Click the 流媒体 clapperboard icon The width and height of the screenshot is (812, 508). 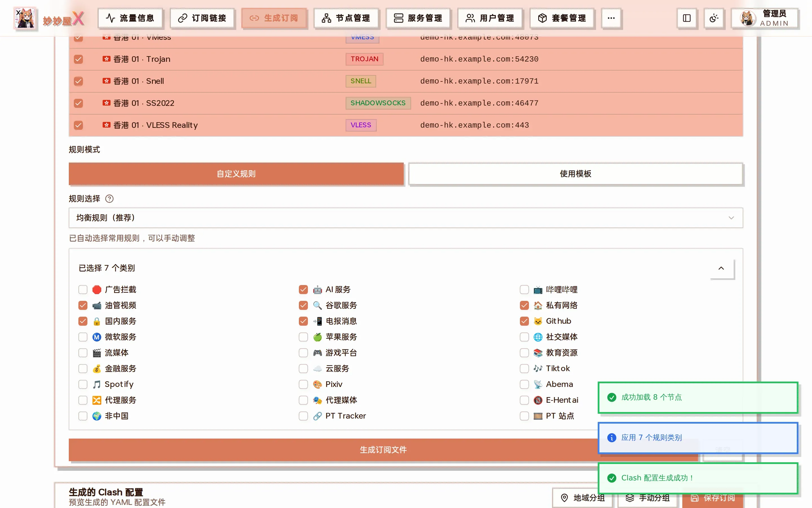point(97,352)
